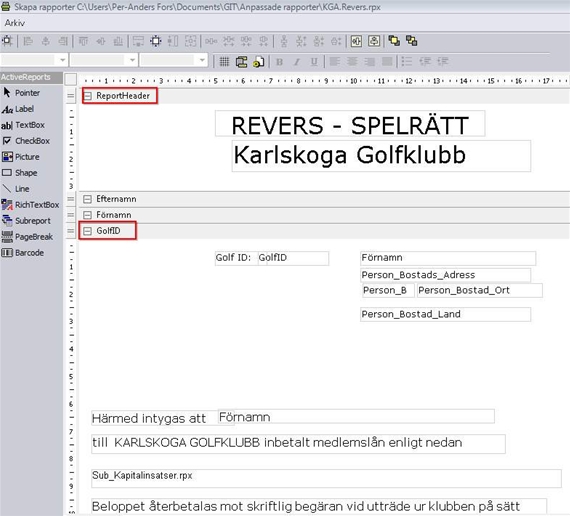Screen dimensions: 570x516
Task: Select the Karlskoga Golfklubb label
Action: [x=381, y=156]
